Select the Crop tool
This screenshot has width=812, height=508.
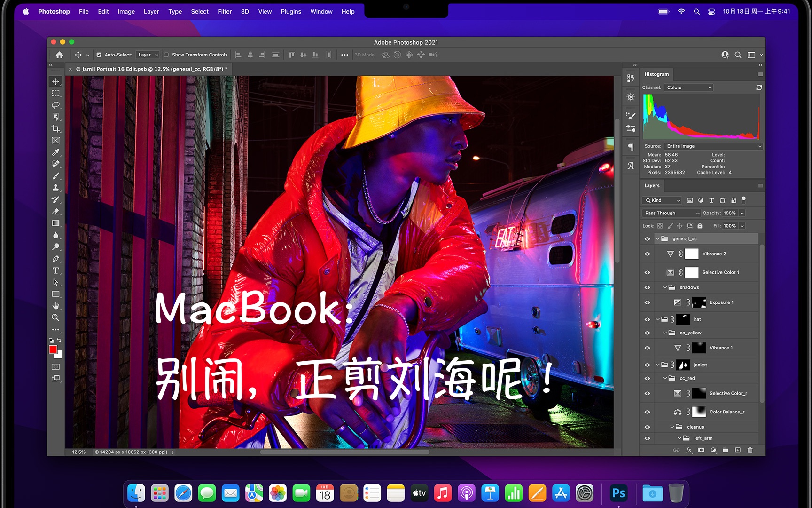point(55,128)
